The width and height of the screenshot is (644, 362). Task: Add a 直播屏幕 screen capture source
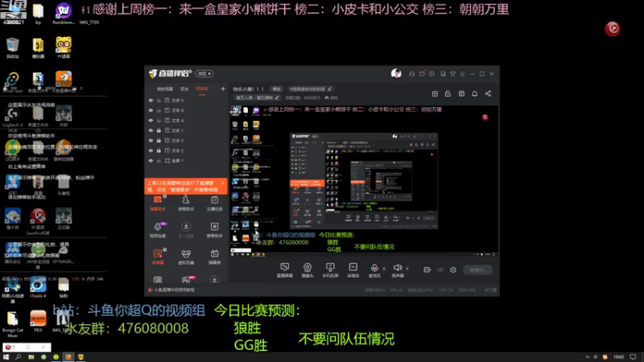(285, 270)
